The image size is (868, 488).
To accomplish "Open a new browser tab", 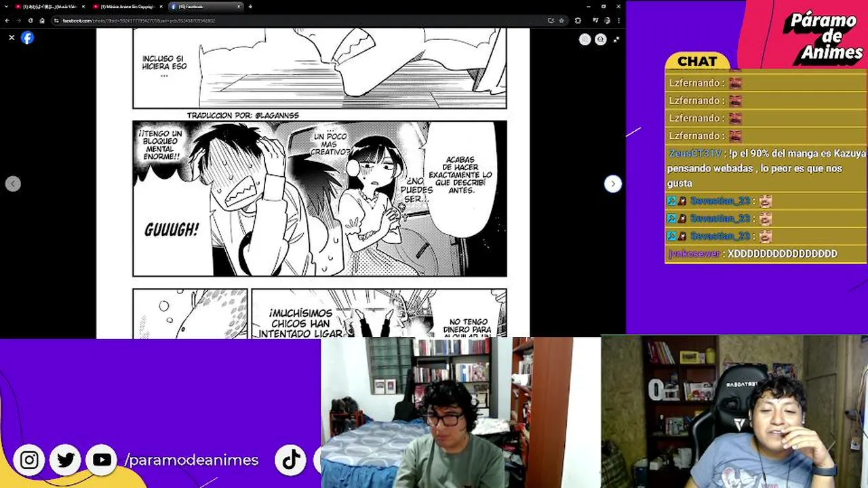I will point(250,7).
